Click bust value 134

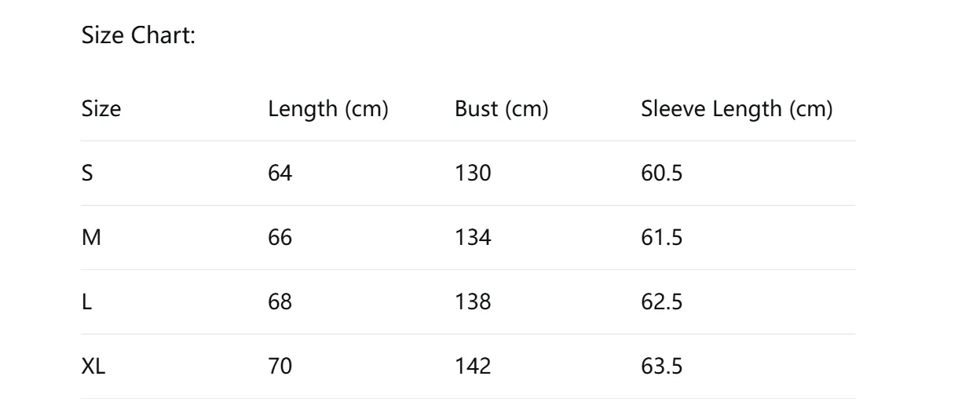tap(473, 238)
